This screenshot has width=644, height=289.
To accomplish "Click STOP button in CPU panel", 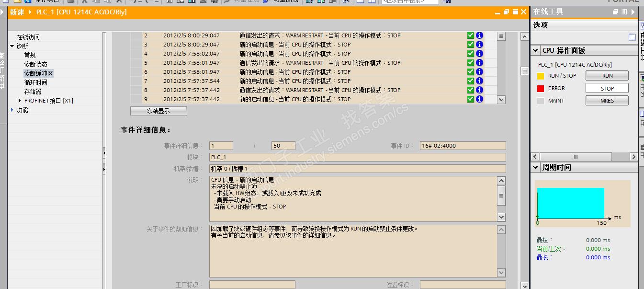I will pos(607,88).
